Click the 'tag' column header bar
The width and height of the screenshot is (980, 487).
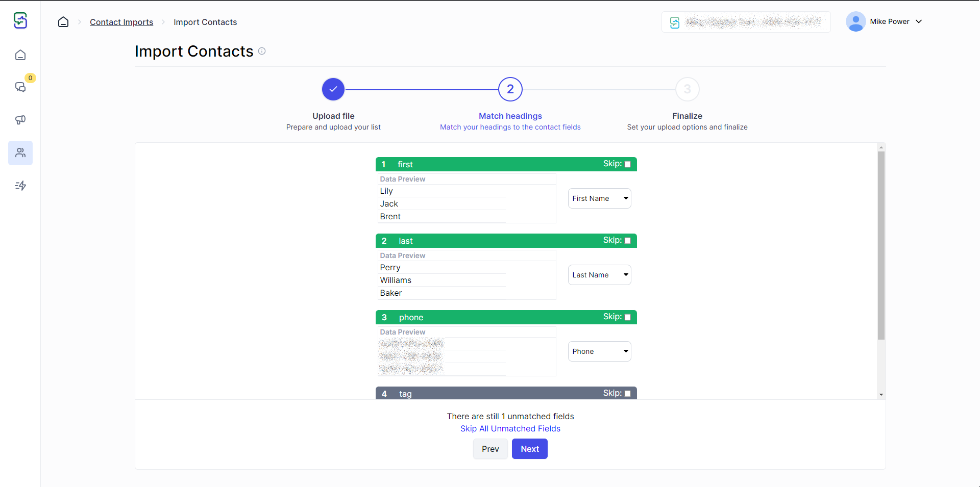(506, 393)
